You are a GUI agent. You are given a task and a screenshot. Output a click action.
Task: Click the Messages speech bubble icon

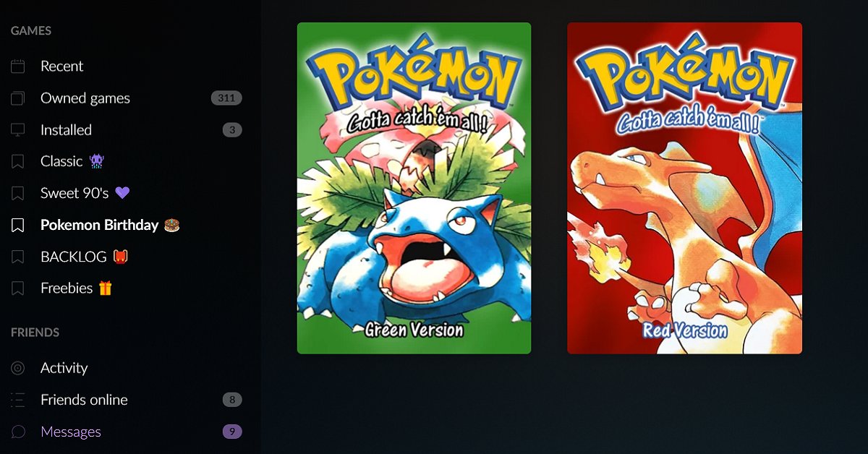click(18, 432)
